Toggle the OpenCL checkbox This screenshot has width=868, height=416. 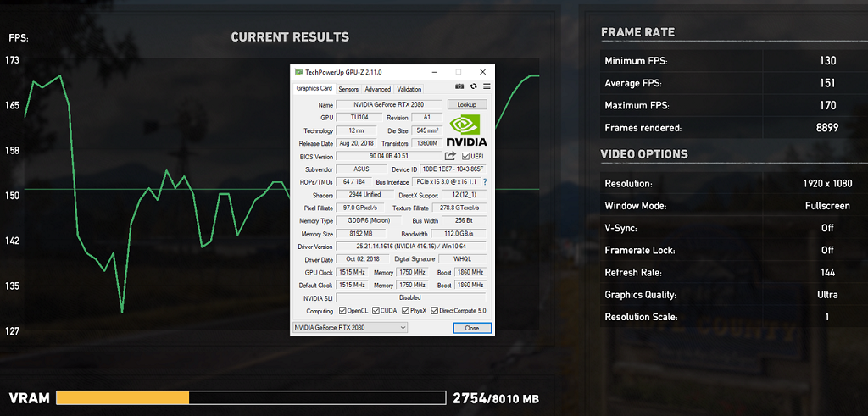click(x=342, y=311)
